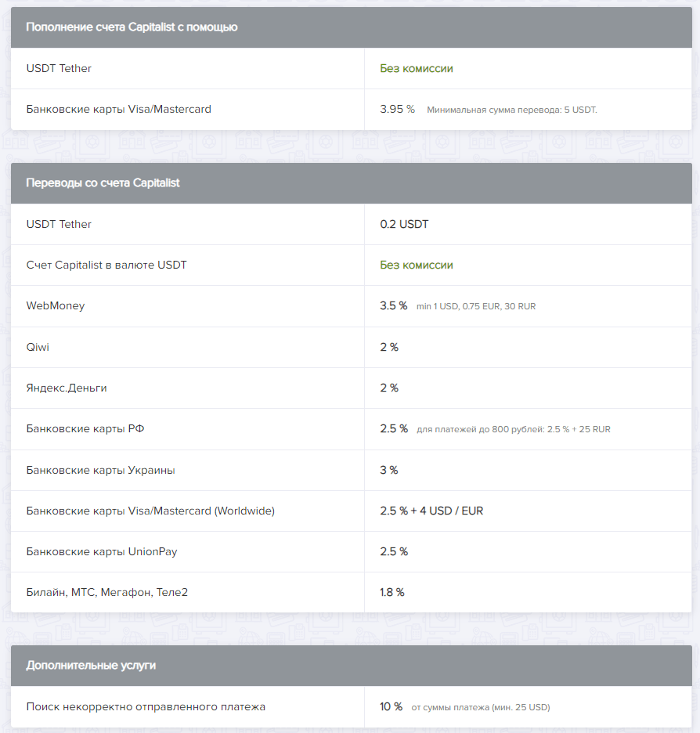Click the 'Поиск некорректно отправленного платежа' service row
Viewport: 700px width, 733px height.
point(352,706)
